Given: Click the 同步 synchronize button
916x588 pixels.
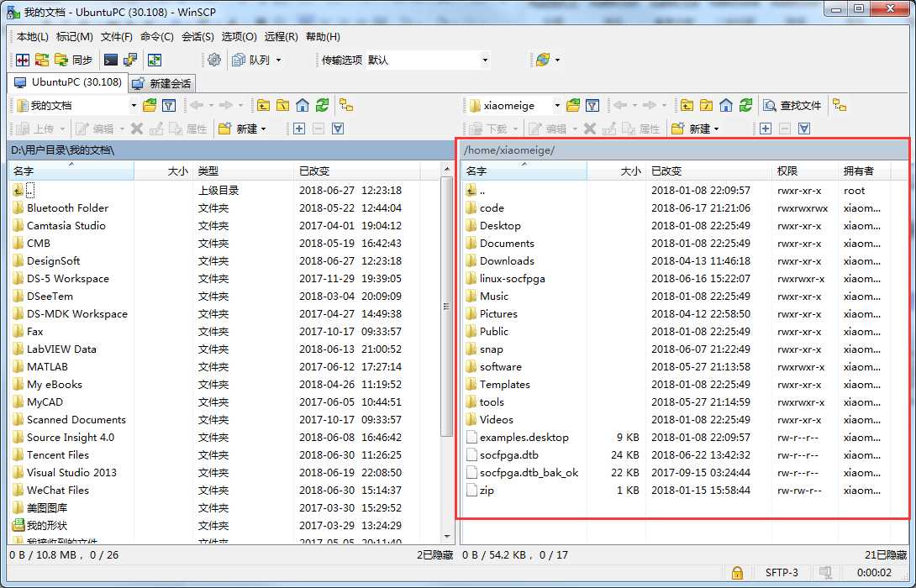Looking at the screenshot, I should coord(74,60).
